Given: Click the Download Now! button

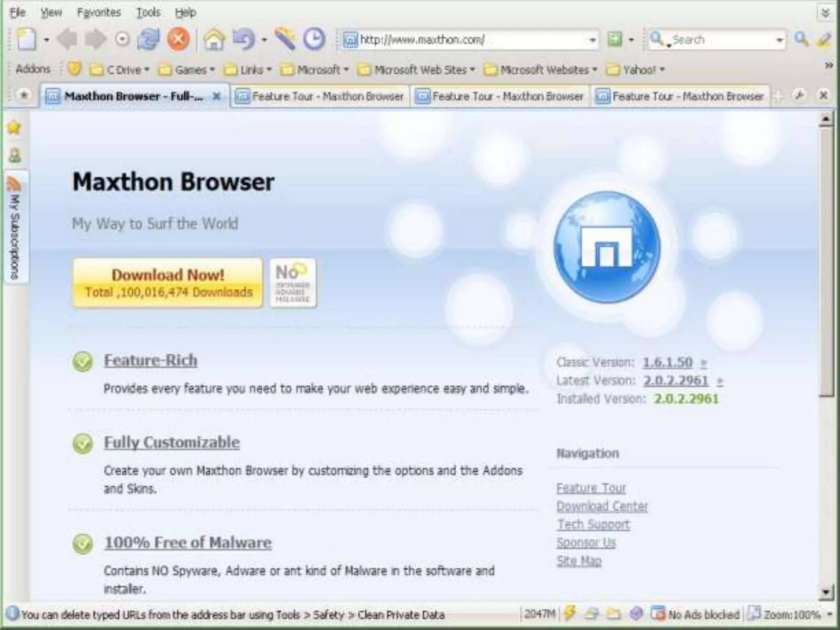Looking at the screenshot, I should 168,283.
